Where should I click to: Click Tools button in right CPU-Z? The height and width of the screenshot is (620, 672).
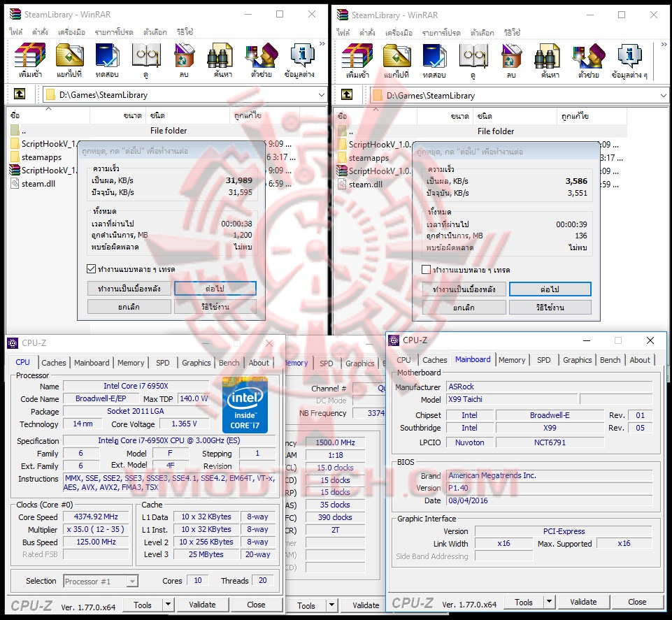click(x=523, y=602)
